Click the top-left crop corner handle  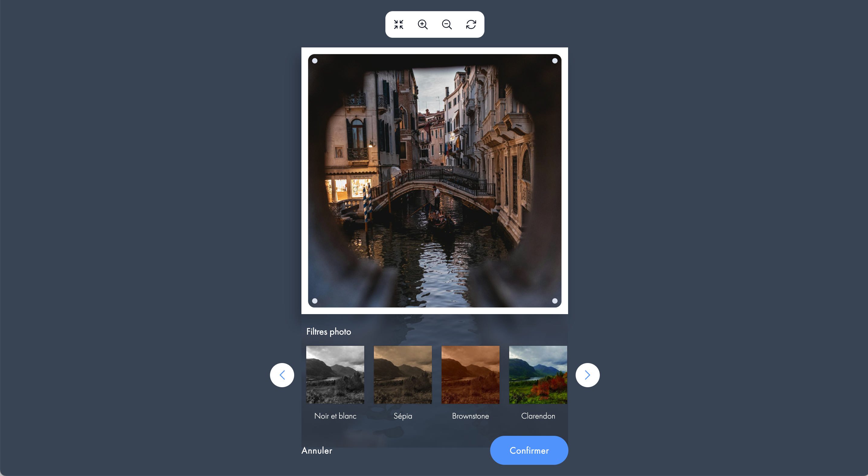tap(315, 61)
